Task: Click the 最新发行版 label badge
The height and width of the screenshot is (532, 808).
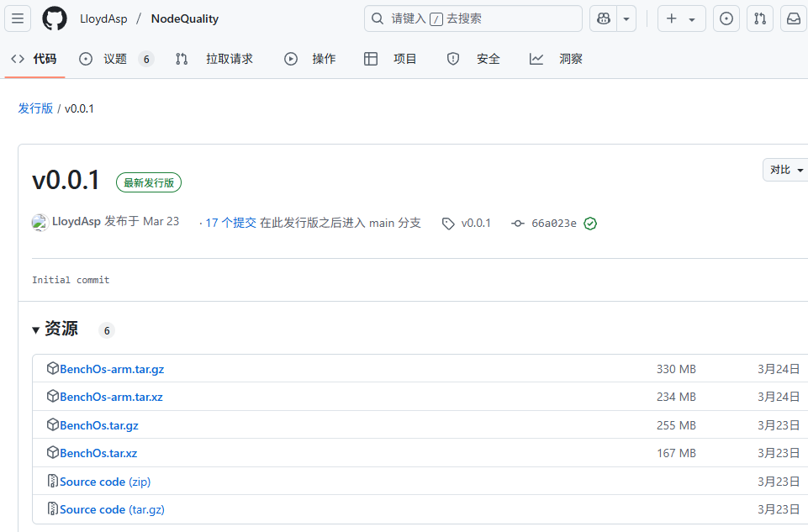Action: pos(149,182)
